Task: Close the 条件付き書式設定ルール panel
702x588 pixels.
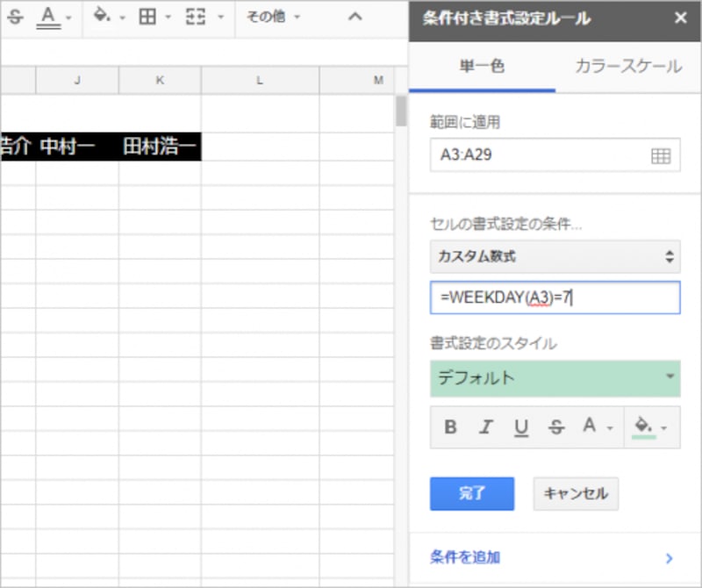Action: point(681,18)
